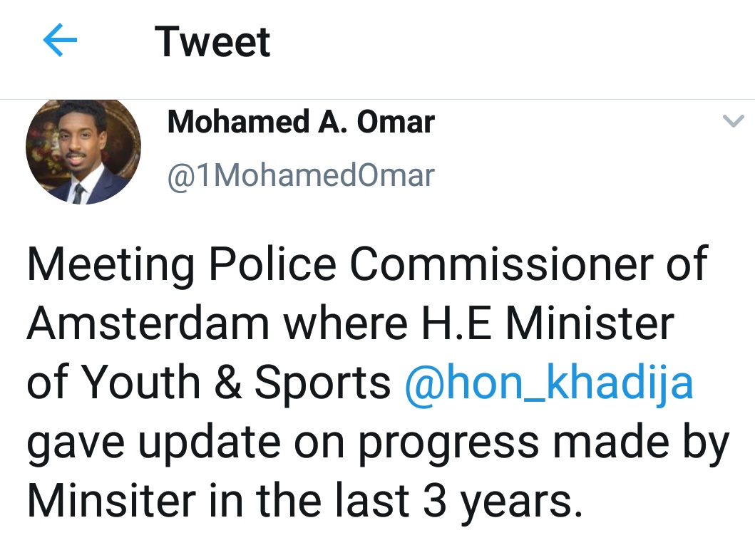Tap the tweet line 'Meeting Police Commissioner of'
Image resolution: width=755 pixels, height=560 pixels.
pyautogui.click(x=367, y=264)
